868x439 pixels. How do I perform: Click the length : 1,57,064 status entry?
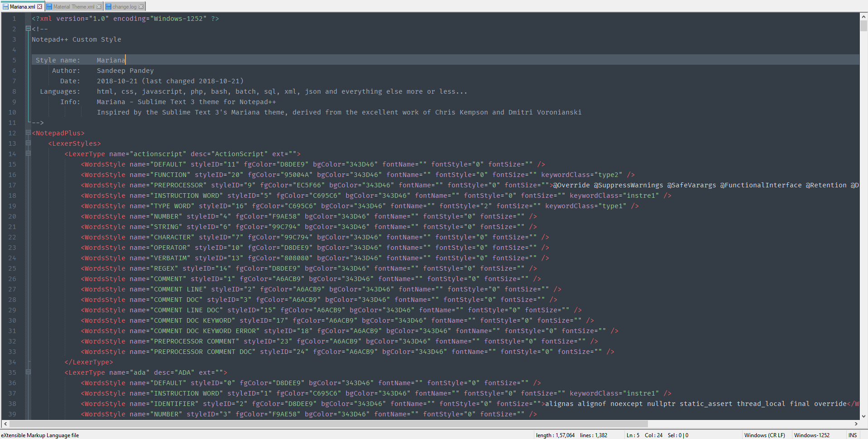[x=555, y=435]
